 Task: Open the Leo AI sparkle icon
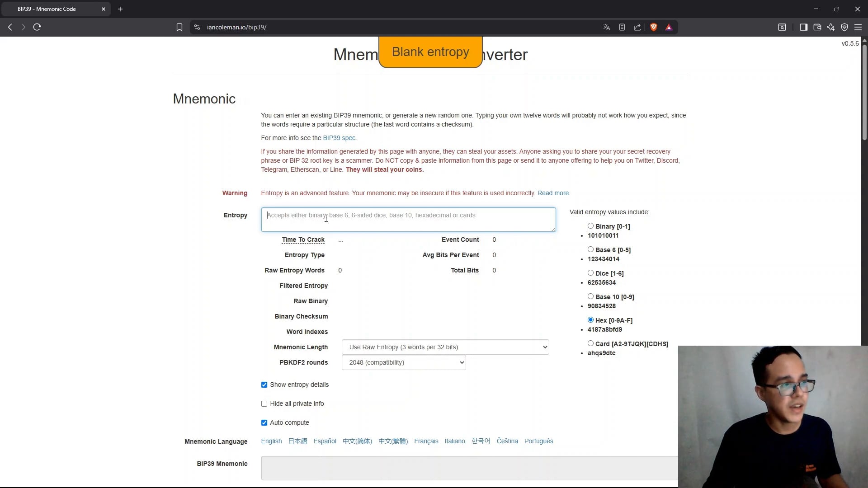(x=831, y=27)
